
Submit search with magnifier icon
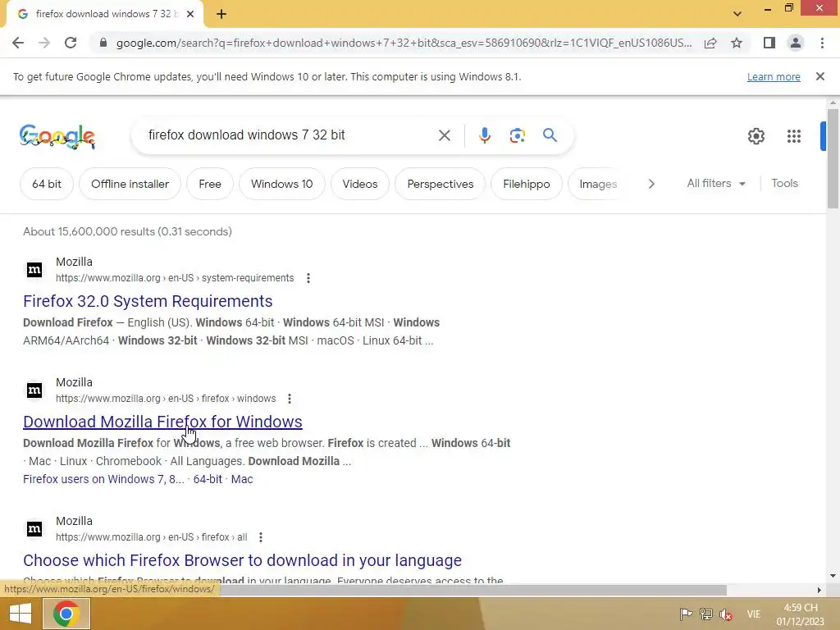pos(550,135)
